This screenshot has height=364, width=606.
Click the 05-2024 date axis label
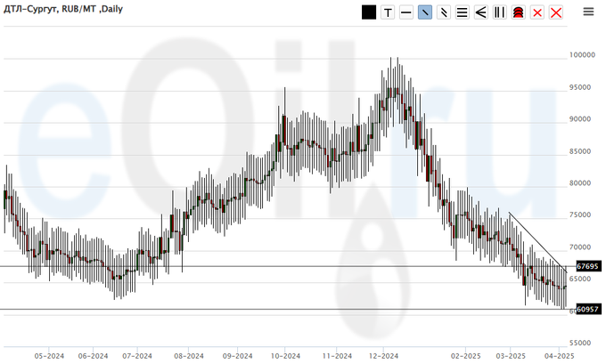(48, 353)
